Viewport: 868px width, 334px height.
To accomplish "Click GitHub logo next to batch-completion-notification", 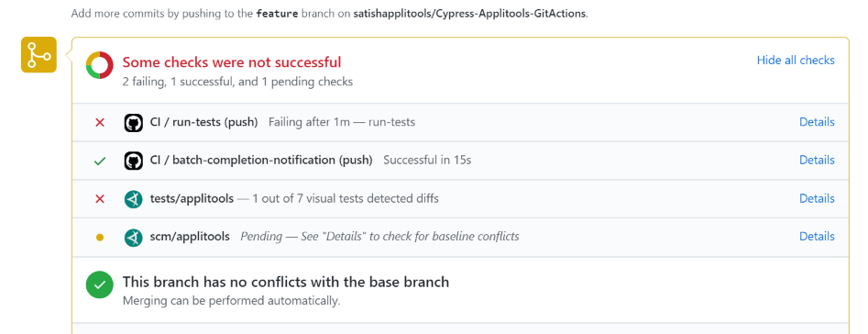I will click(x=134, y=161).
